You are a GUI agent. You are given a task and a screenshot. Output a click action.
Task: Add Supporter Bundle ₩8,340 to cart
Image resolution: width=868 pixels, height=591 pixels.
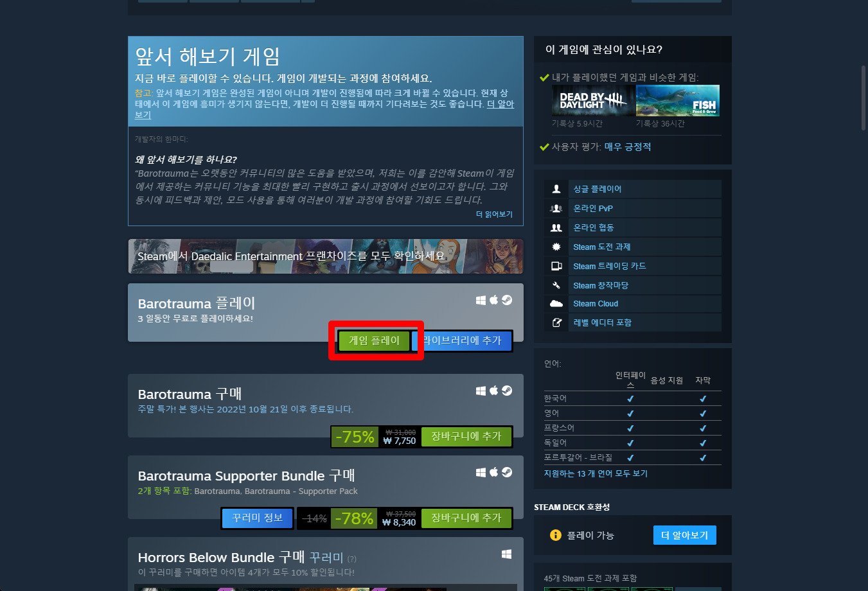[x=466, y=518]
